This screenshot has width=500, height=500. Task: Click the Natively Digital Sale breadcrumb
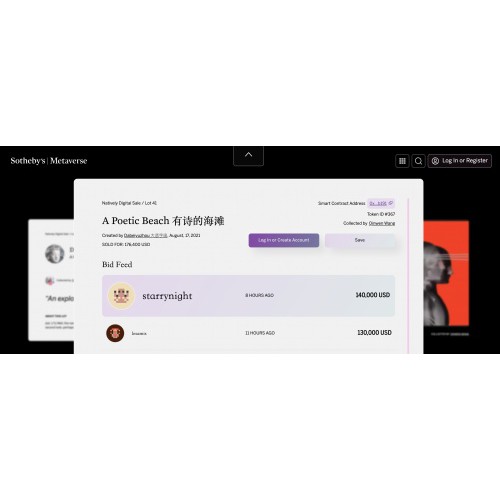(121, 203)
